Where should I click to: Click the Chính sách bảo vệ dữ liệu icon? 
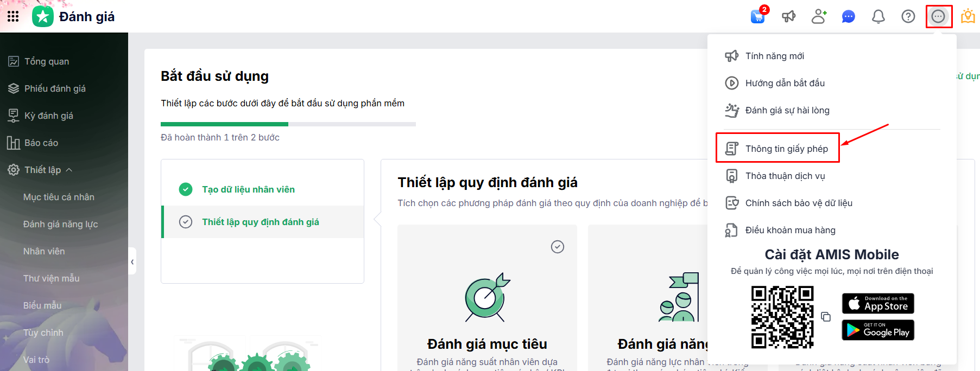pos(732,203)
